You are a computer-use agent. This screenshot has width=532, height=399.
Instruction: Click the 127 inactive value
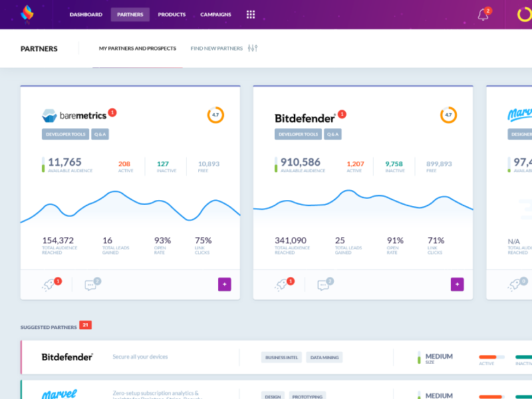[x=163, y=164]
